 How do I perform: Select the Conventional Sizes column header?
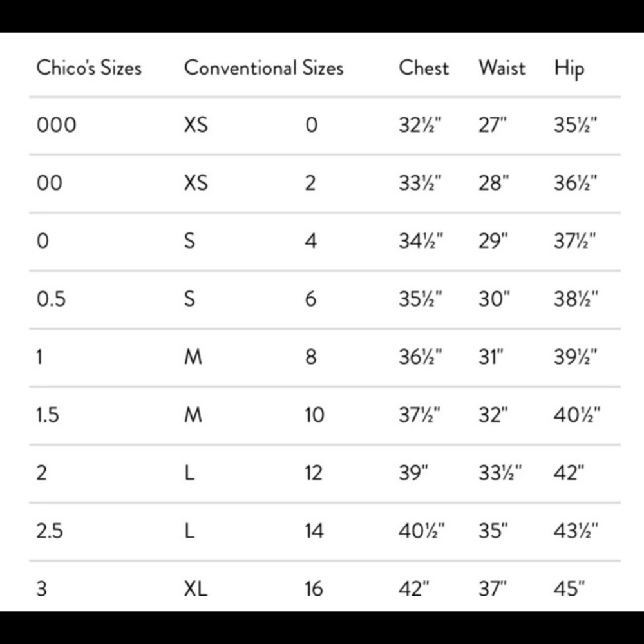click(x=263, y=68)
